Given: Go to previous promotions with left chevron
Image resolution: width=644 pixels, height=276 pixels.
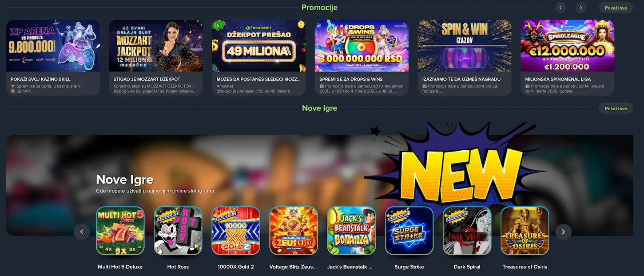Looking at the screenshot, I should click(x=561, y=8).
